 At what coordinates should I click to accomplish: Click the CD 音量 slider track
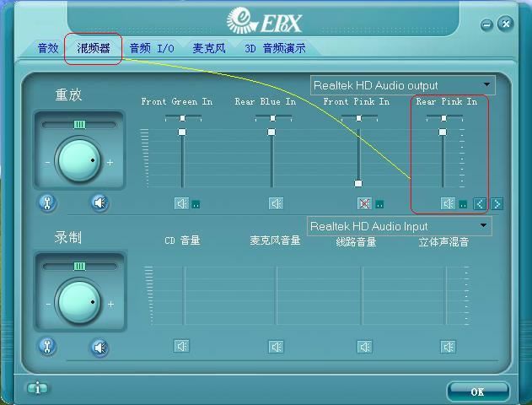185,295
